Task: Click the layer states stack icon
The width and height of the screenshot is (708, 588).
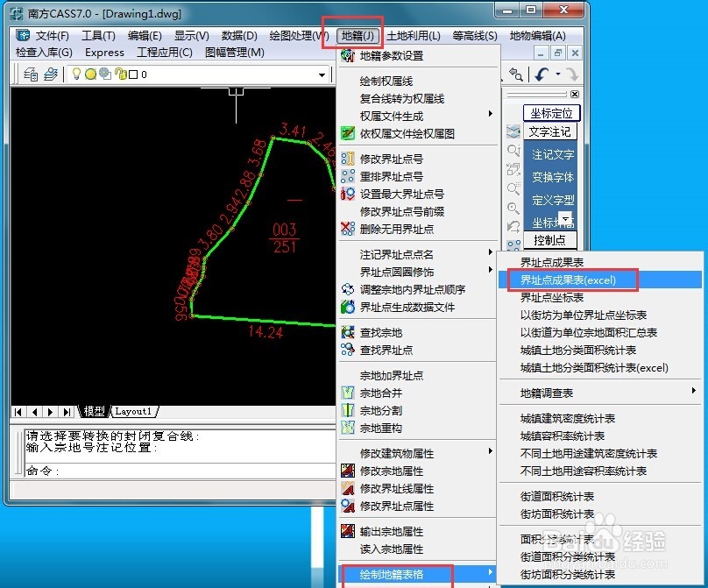Action: click(x=51, y=74)
